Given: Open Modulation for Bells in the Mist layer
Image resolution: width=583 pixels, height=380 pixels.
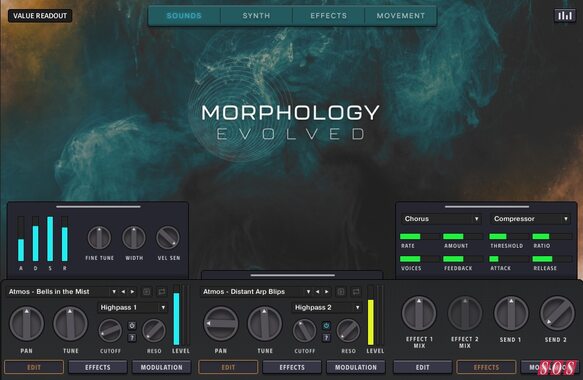Looking at the screenshot, I should (162, 367).
